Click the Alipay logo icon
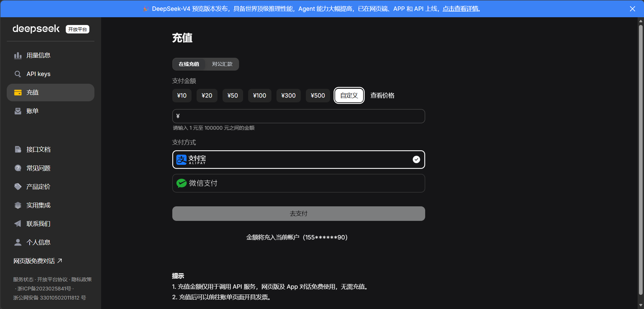644x309 pixels. point(181,159)
